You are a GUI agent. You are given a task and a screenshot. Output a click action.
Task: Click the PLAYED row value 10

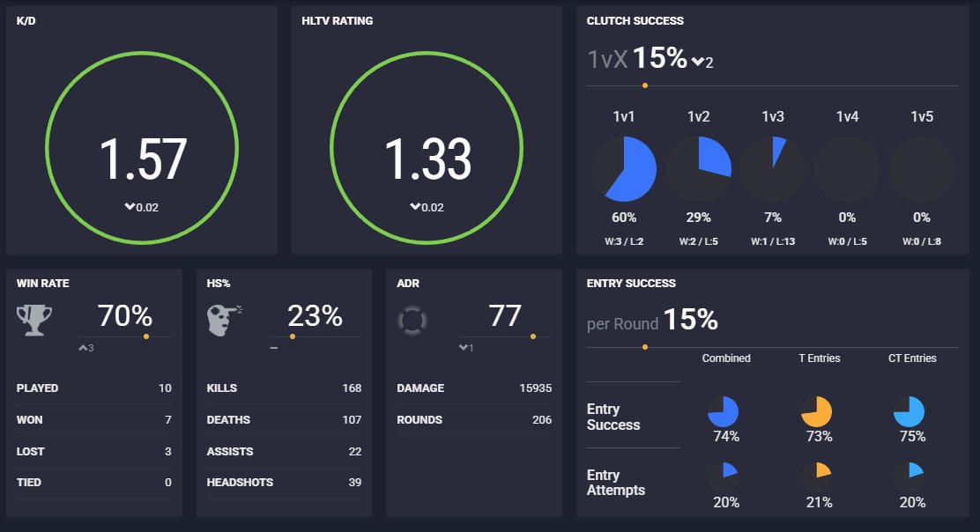tap(165, 388)
